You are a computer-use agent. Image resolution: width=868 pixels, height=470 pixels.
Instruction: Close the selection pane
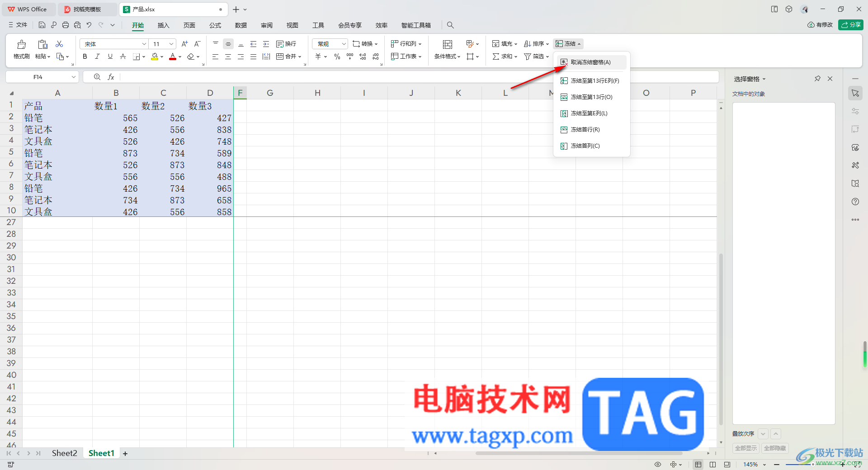click(830, 79)
